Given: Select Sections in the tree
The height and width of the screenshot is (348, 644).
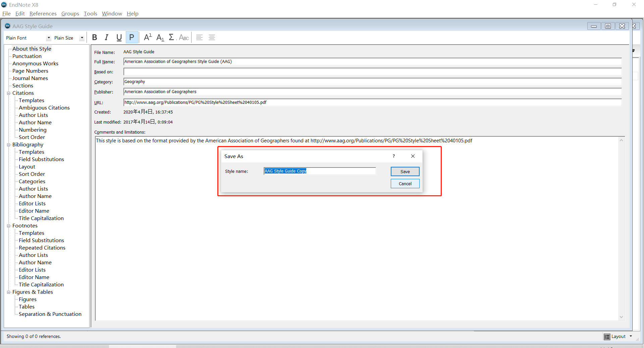Looking at the screenshot, I should [x=23, y=86].
